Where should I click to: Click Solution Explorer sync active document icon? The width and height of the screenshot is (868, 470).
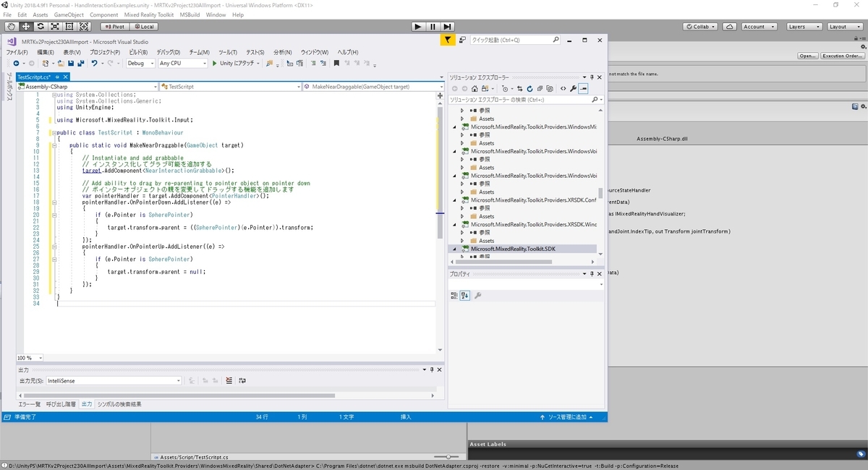coord(519,89)
